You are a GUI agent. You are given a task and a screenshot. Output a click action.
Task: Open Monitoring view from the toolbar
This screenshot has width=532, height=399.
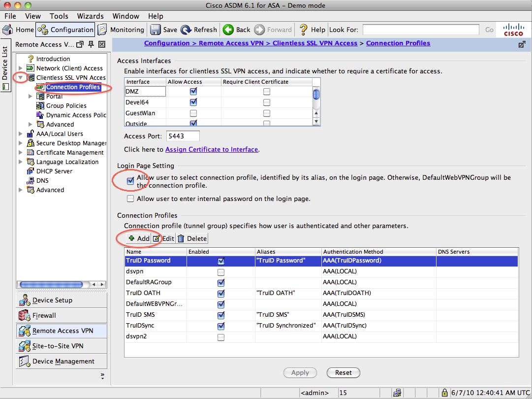click(x=102, y=30)
